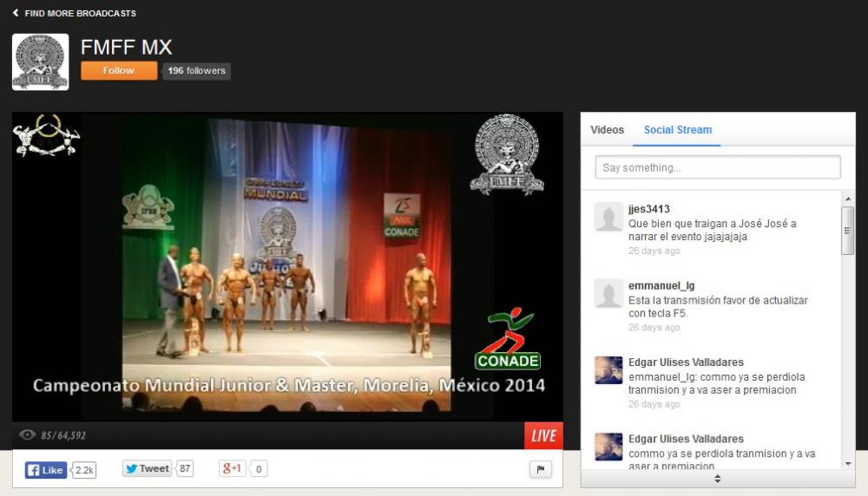Follow the FMFF MX channel
Screen dimensions: 868x496
coord(119,71)
